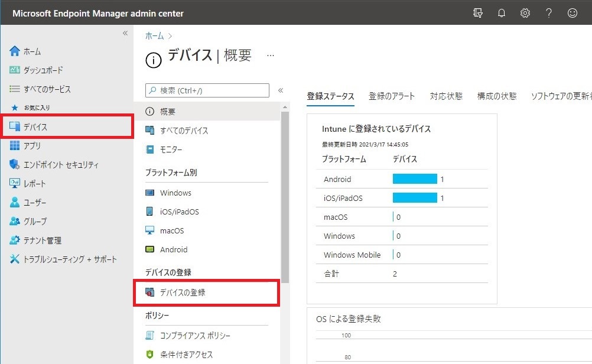Collapse the device blade menu
Viewport: 592px width, 364px height.
pyautogui.click(x=281, y=90)
